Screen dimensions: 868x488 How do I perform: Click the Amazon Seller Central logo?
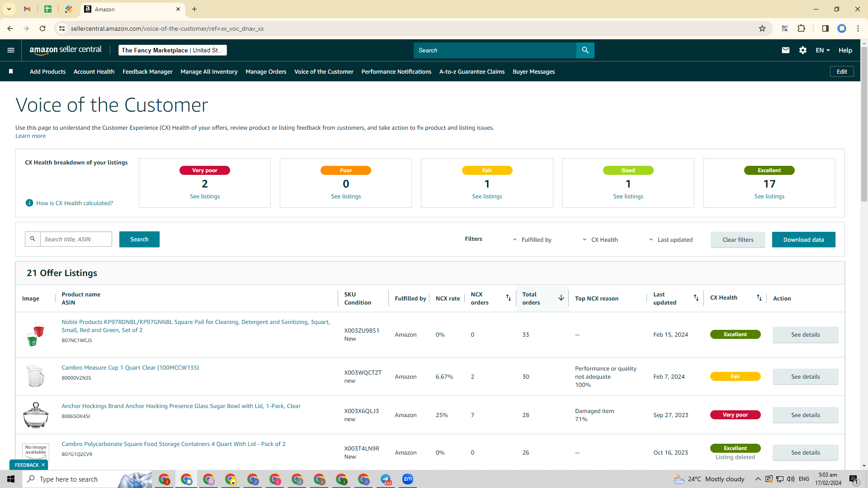[x=66, y=50]
